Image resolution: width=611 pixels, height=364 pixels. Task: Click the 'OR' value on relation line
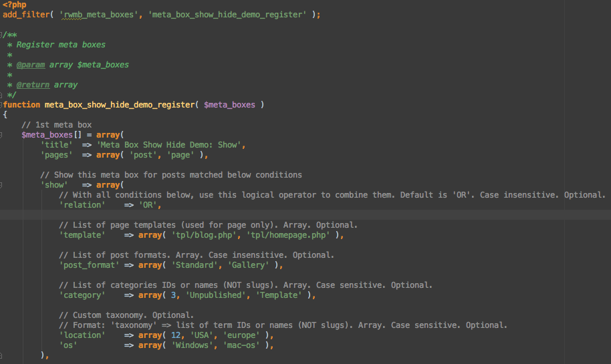[148, 205]
